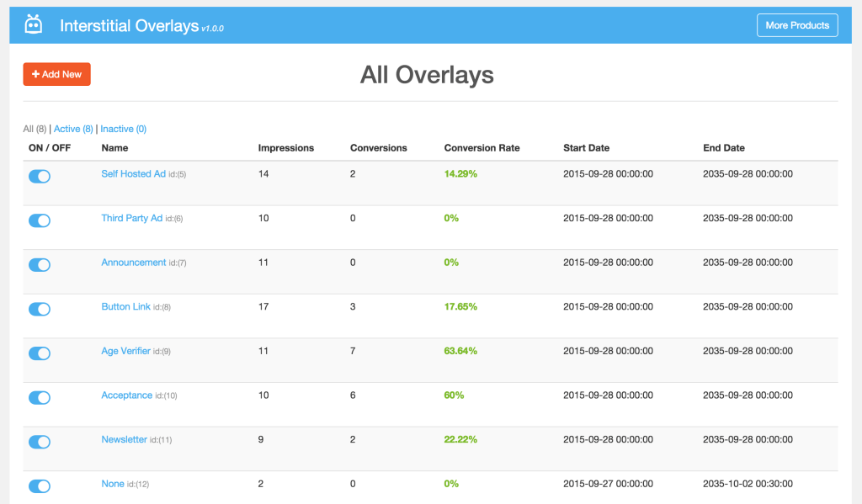Turn off the None overlay toggle
Screen dimensions: 862x504
pos(40,485)
